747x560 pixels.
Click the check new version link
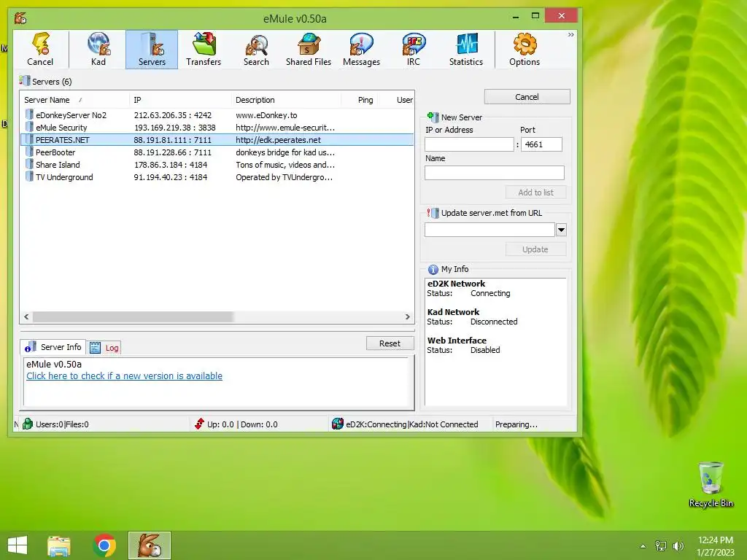pos(124,376)
